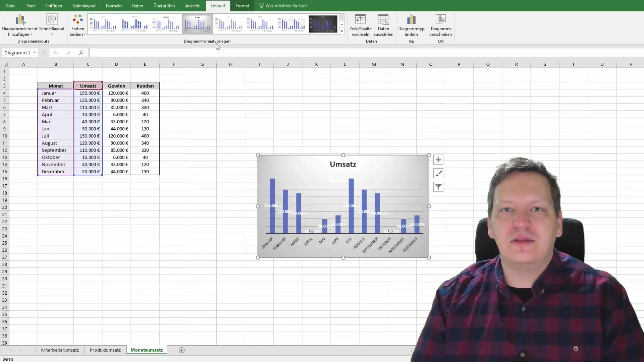Click the select-all corner triangle
The height and width of the screenshot is (362, 644).
5,64
